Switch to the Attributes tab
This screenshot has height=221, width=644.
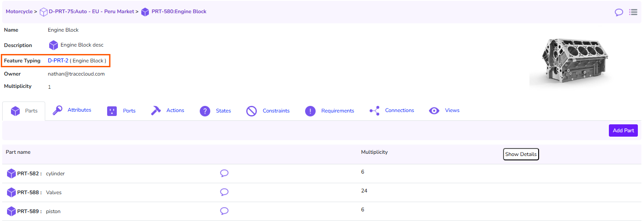pyautogui.click(x=79, y=110)
